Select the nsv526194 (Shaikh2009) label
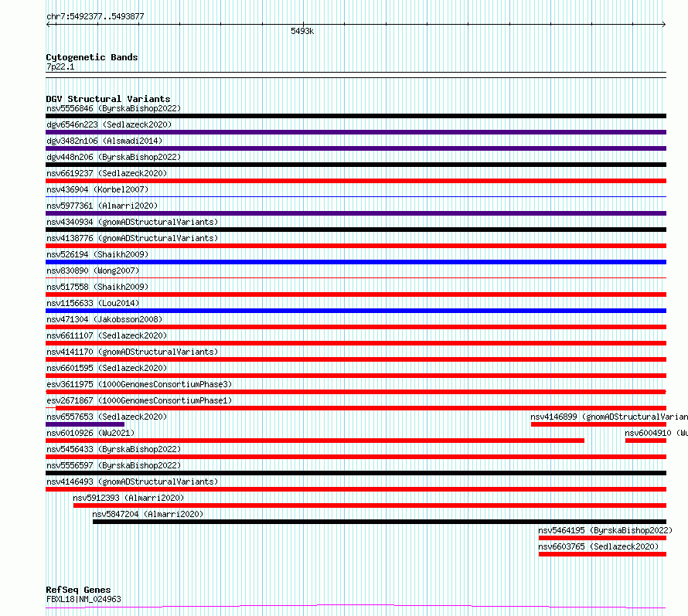 tap(97, 254)
